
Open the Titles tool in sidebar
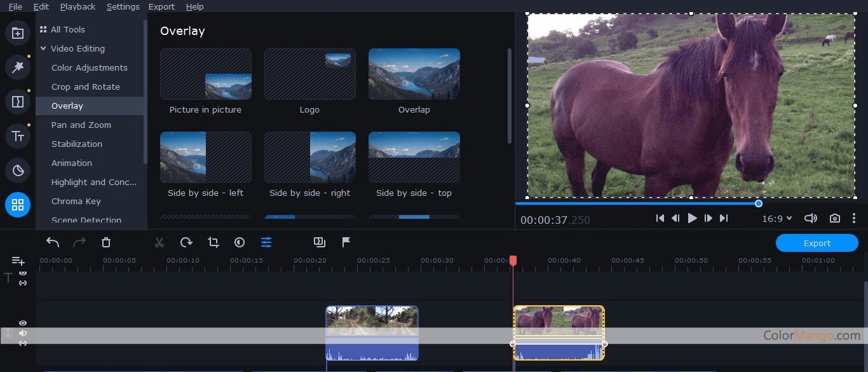coord(18,135)
